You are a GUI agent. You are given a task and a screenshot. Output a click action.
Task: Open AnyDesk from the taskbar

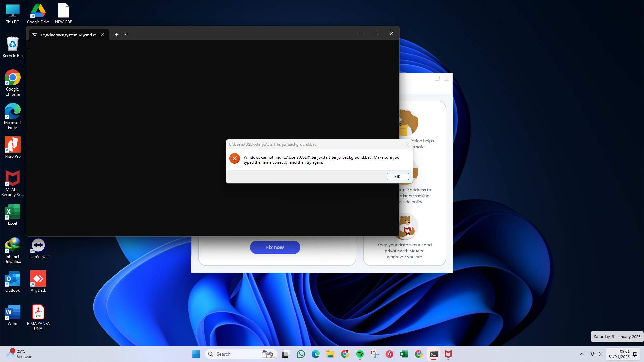pyautogui.click(x=389, y=354)
